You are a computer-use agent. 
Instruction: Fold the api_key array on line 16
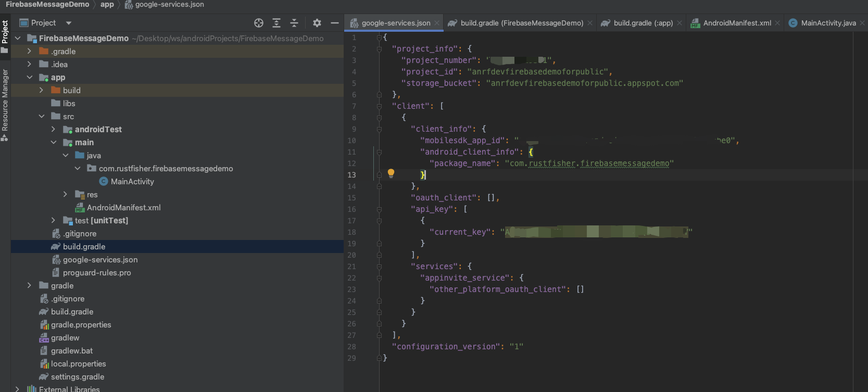pyautogui.click(x=379, y=209)
